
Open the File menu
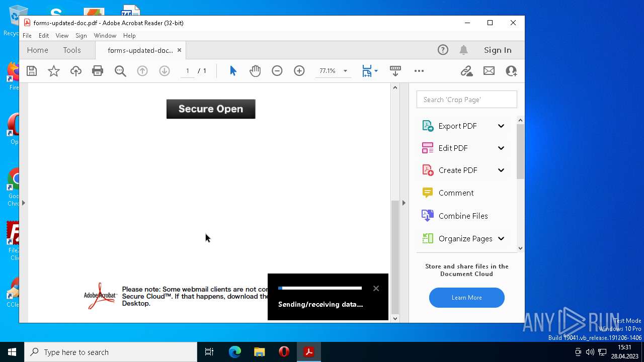[27, 36]
